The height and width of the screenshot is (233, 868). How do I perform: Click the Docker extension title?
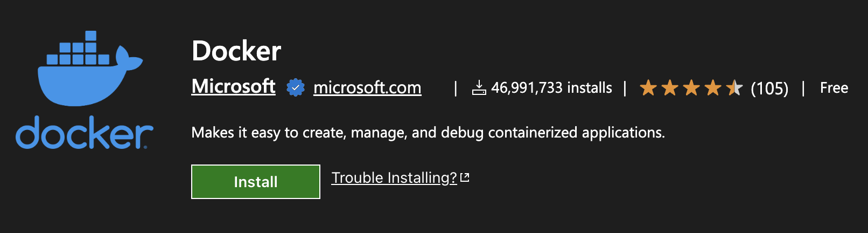tap(236, 51)
